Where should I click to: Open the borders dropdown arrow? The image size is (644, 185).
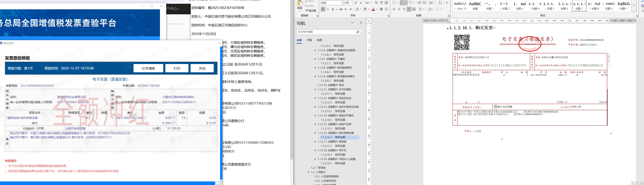click(441, 9)
